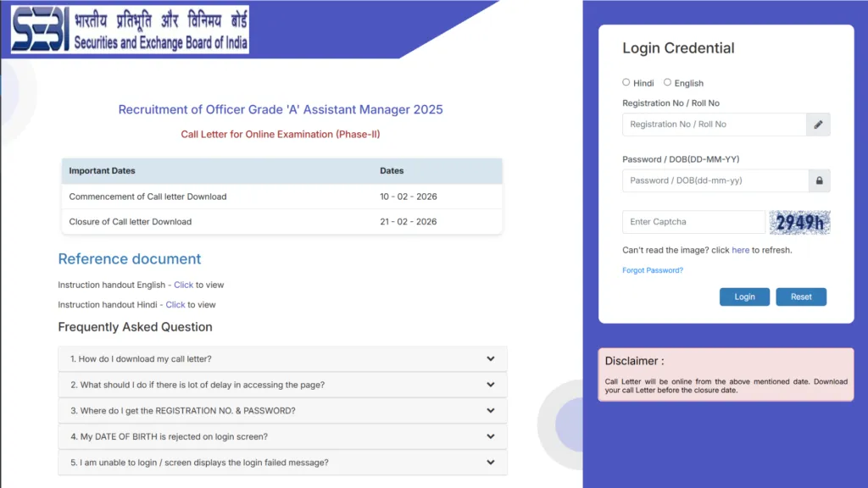This screenshot has width=868, height=488.
Task: Expand 'How do I download my call letter?' FAQ
Action: 282,358
